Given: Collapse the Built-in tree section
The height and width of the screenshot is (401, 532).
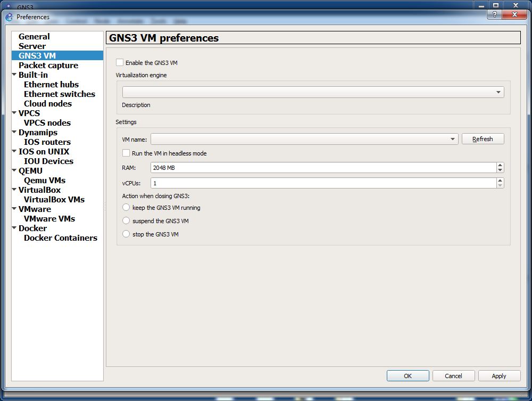Looking at the screenshot, I should click(14, 74).
